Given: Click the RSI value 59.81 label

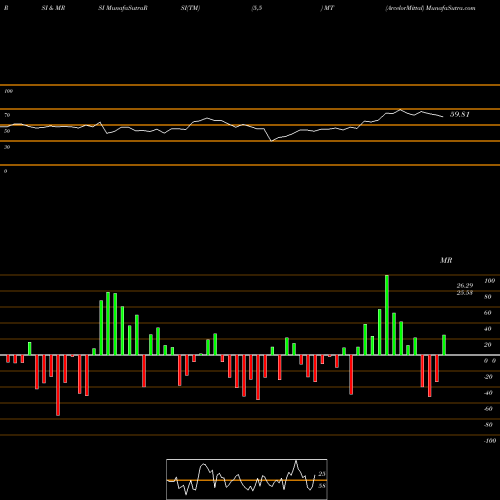Looking at the screenshot, I should [460, 114].
